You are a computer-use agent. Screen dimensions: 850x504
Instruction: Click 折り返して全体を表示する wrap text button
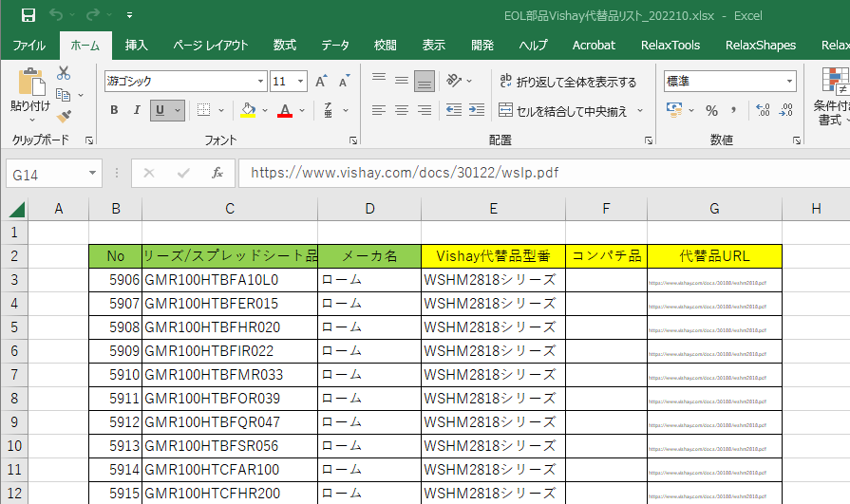[x=568, y=82]
